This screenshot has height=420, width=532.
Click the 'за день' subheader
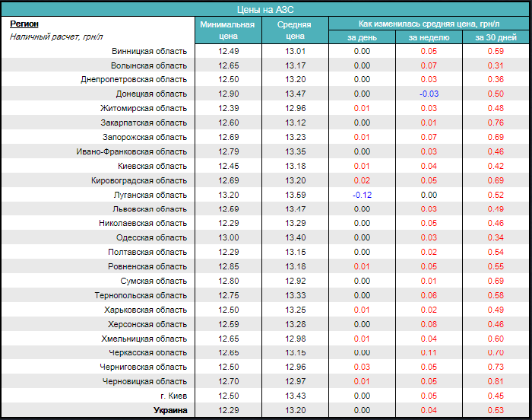click(x=361, y=37)
